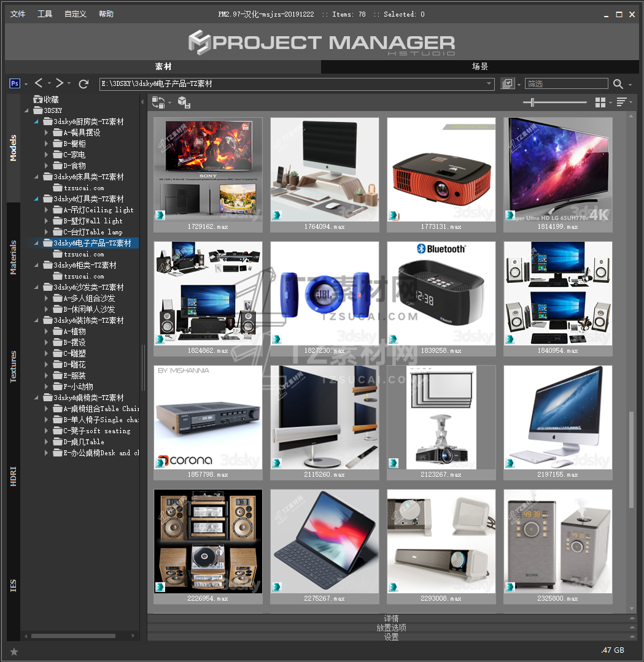
Task: Click the star icon in status bar
Action: (x=14, y=652)
